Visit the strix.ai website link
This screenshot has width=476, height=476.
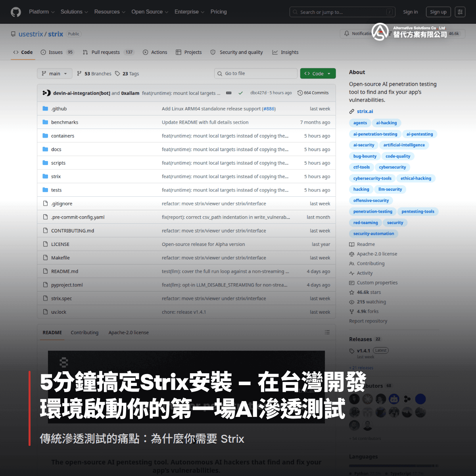tap(365, 111)
